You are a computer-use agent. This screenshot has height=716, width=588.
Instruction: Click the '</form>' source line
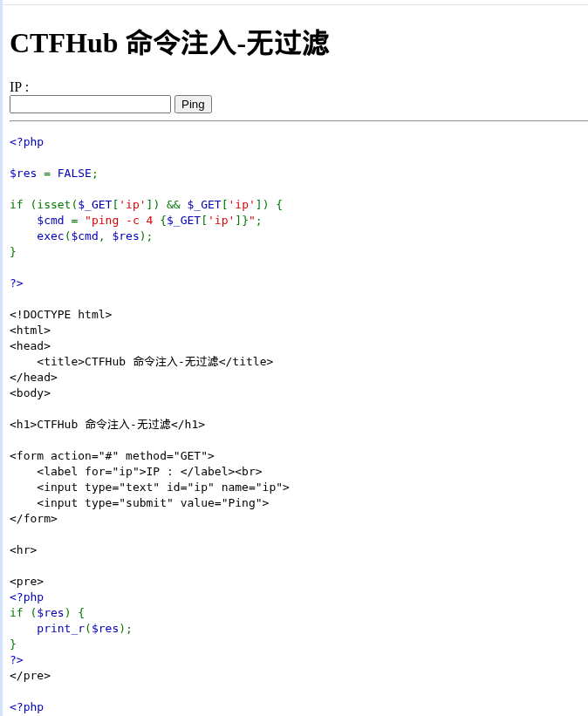click(x=33, y=519)
